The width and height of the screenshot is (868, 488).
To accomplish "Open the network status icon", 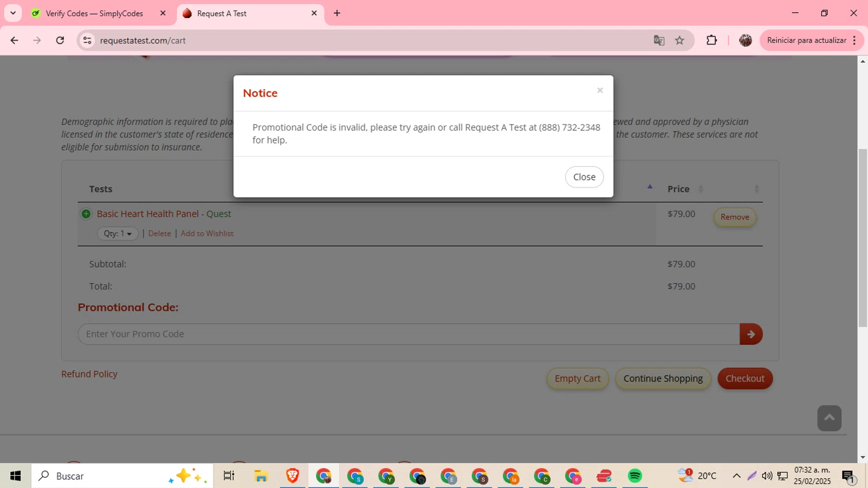I will tap(783, 476).
